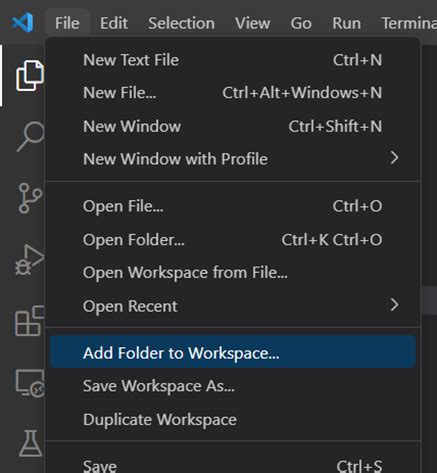The width and height of the screenshot is (437, 473).
Task: Open the Terminal menu
Action: point(409,23)
